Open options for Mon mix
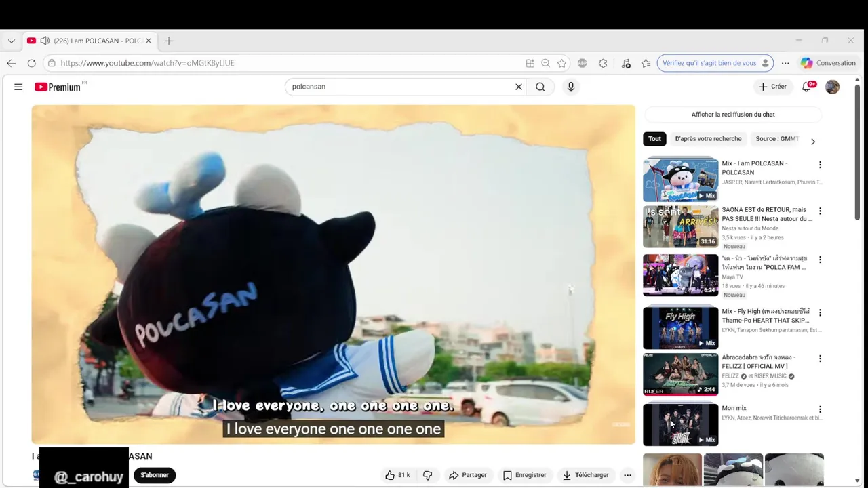This screenshot has height=488, width=868. [x=820, y=409]
